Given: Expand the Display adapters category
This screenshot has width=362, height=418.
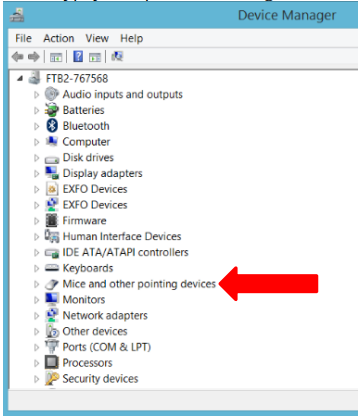Looking at the screenshot, I should (36, 173).
